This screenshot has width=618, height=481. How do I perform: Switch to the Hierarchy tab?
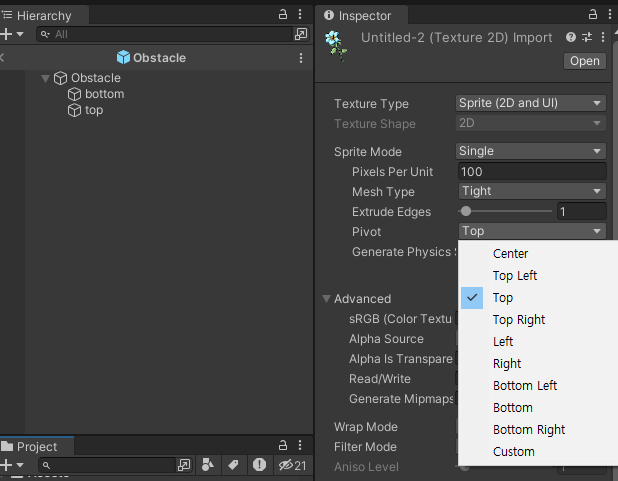(x=44, y=15)
